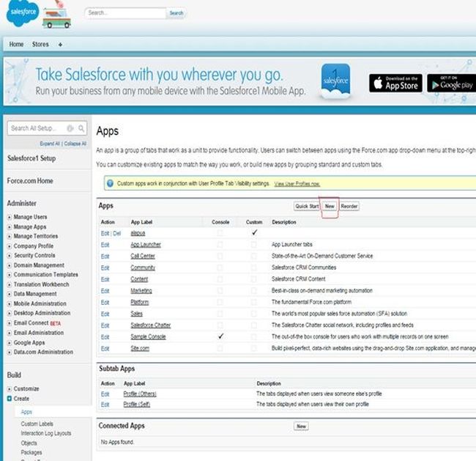
Task: Click Edit for the App Launcher row
Action: 105,245
